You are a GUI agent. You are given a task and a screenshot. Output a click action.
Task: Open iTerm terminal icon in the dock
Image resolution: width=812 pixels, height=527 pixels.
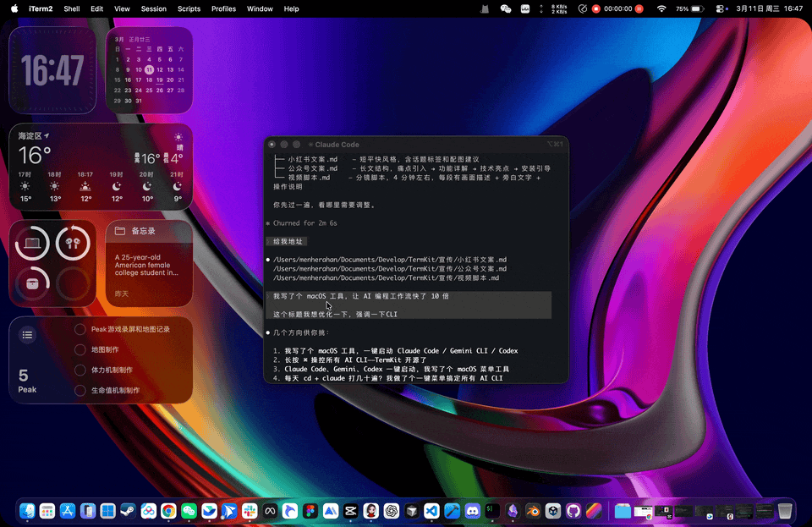coord(492,512)
